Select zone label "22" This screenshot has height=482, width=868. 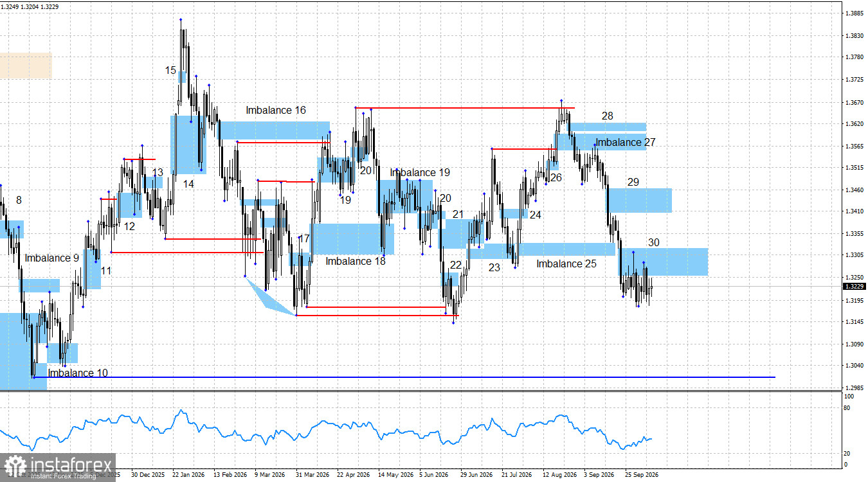[456, 265]
